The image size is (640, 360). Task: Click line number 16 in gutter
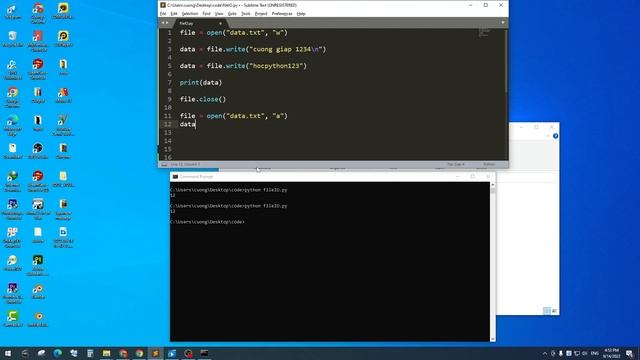[168, 157]
